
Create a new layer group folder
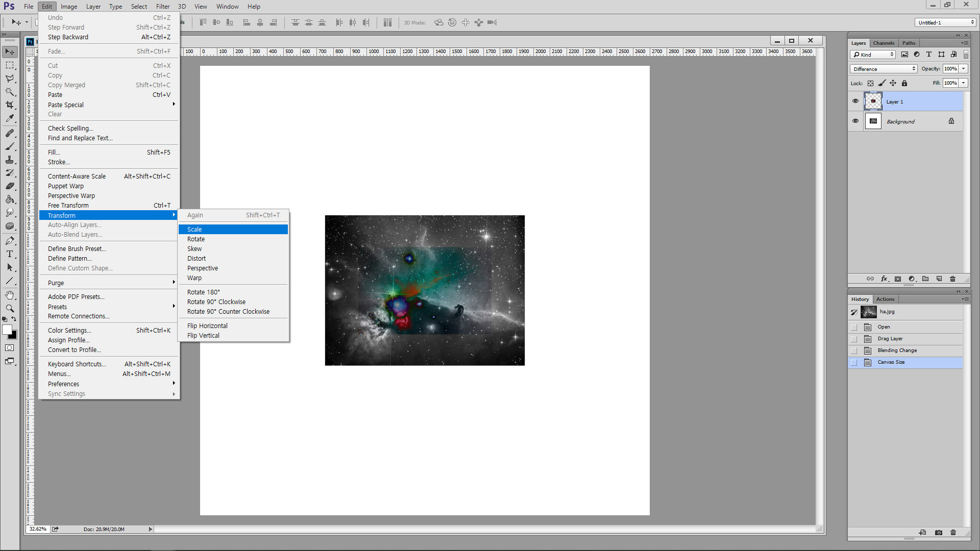point(925,279)
